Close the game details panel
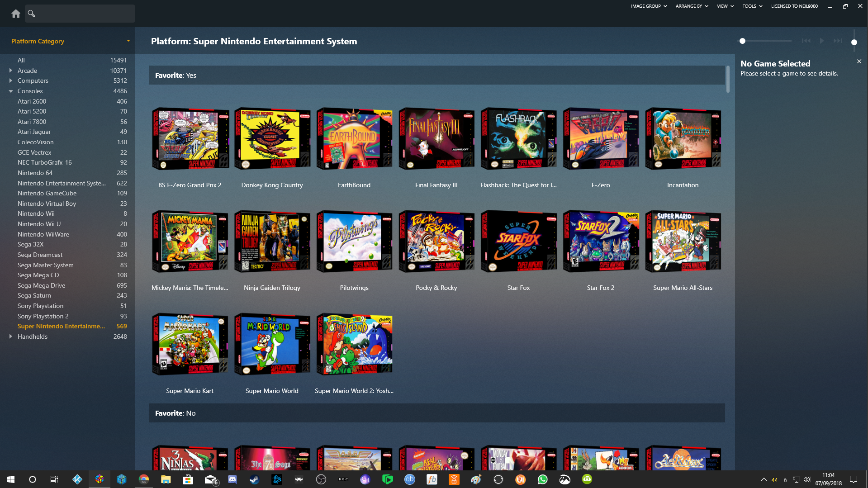Viewport: 868px width, 488px height. pos(859,62)
